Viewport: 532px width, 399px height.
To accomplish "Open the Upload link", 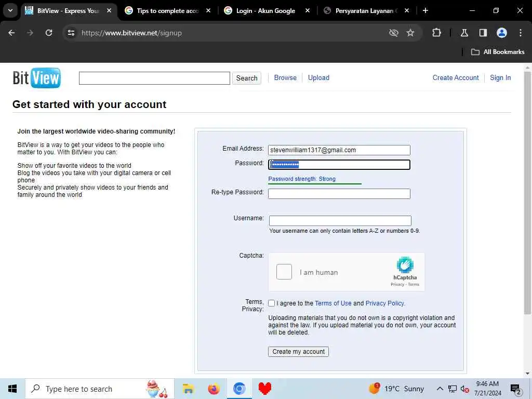I will click(x=318, y=78).
